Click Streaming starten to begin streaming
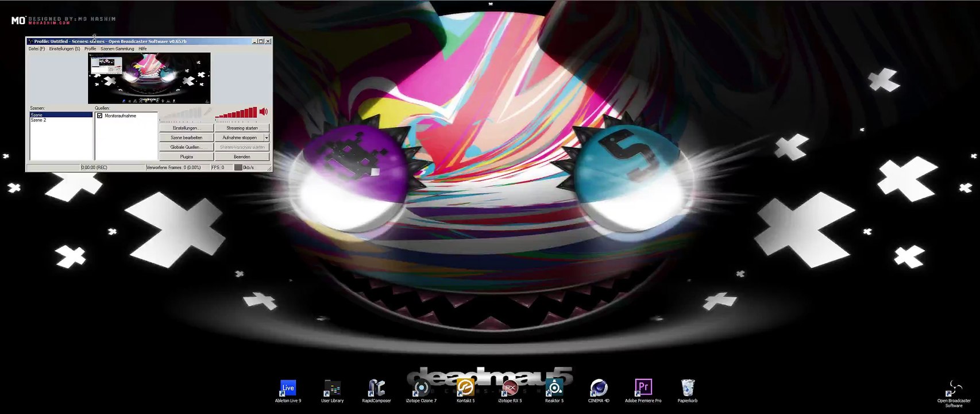 [242, 128]
